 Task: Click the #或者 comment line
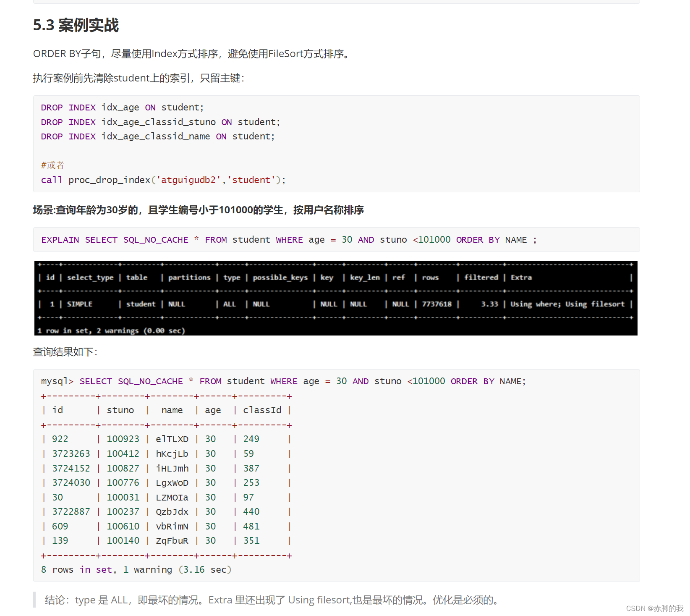[x=53, y=165]
